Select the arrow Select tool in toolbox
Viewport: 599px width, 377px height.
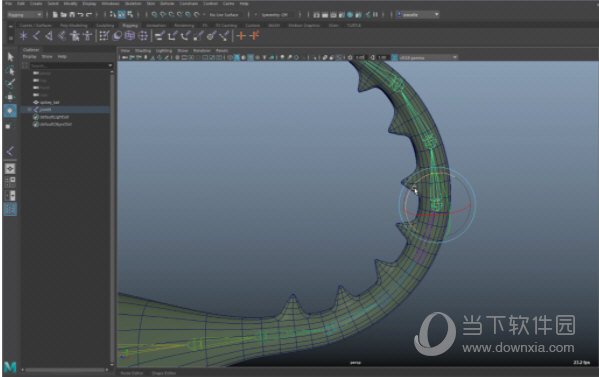point(10,57)
